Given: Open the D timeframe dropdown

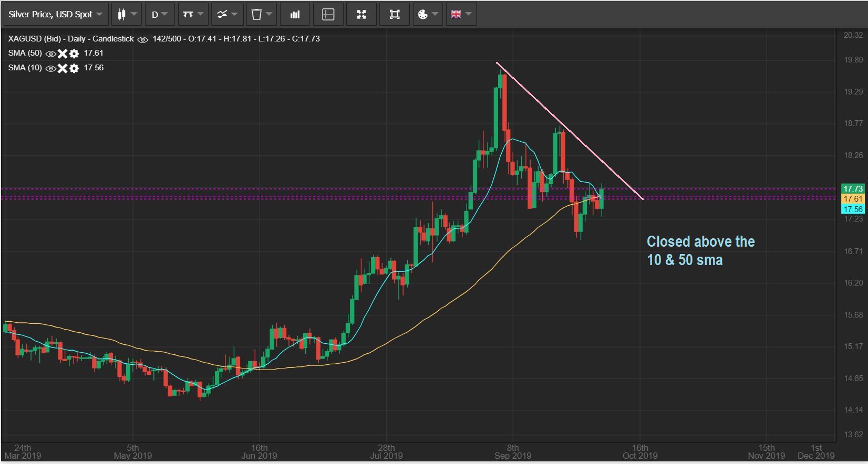Looking at the screenshot, I should (159, 14).
